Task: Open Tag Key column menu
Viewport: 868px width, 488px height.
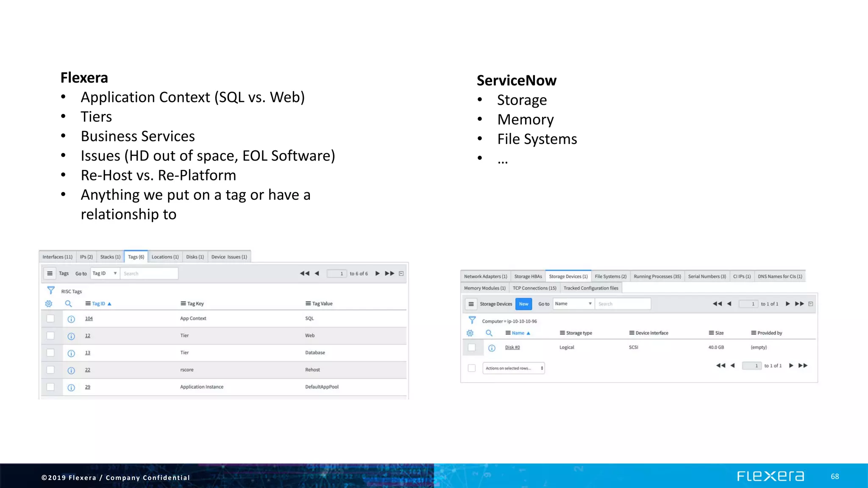Action: 184,304
